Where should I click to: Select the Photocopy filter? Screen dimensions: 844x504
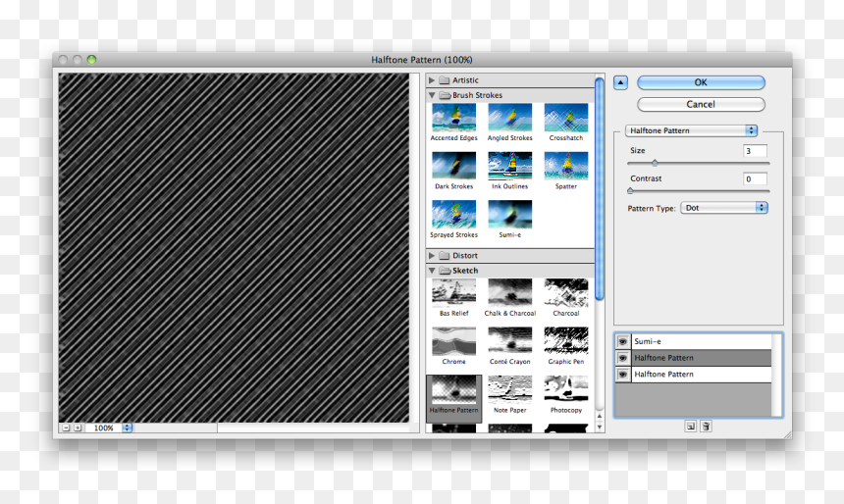pos(565,390)
